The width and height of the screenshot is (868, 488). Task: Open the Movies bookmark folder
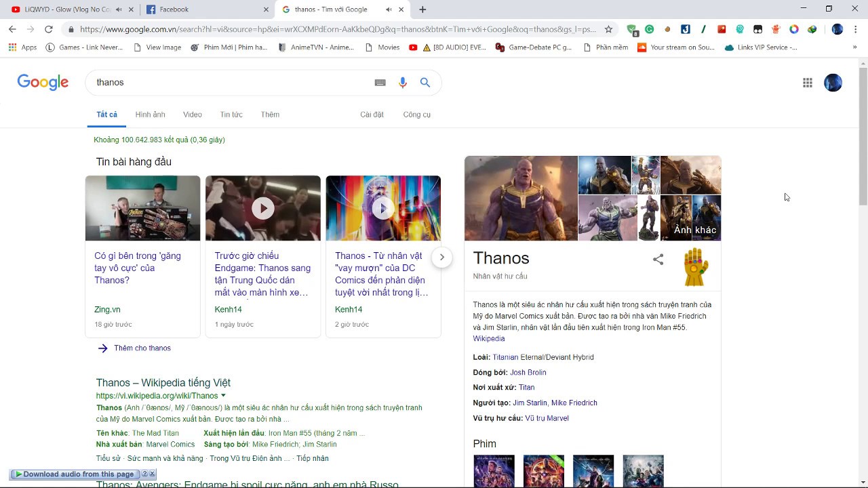(x=382, y=47)
